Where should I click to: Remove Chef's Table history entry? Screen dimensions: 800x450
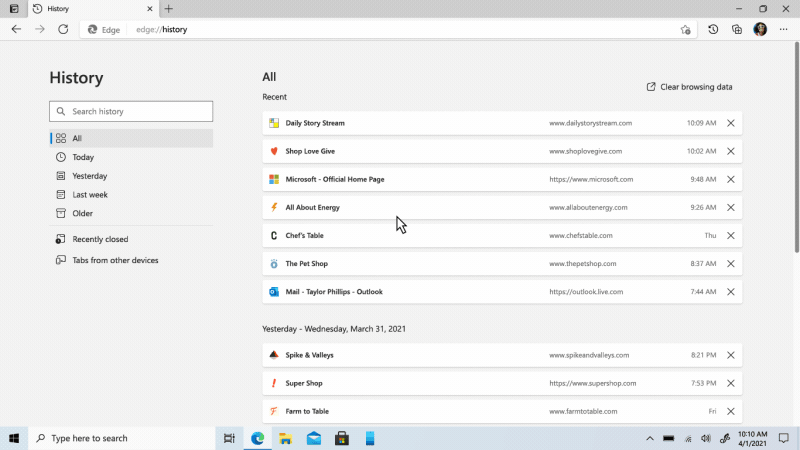click(x=731, y=235)
